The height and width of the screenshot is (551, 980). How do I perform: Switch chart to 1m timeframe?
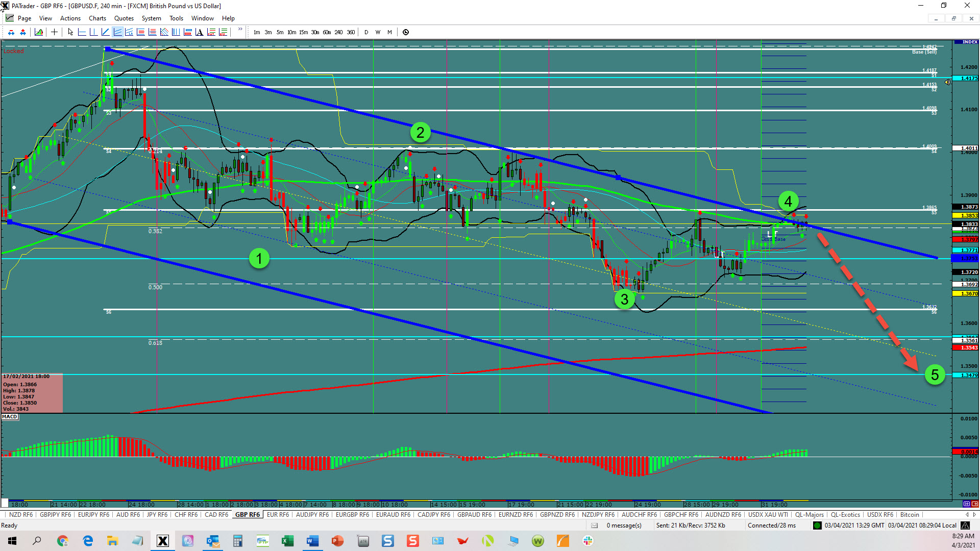coord(257,32)
